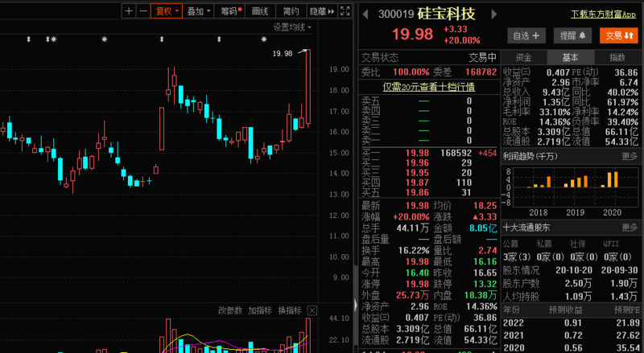Switch to 基本 tab
The width and height of the screenshot is (644, 353).
tap(570, 57)
